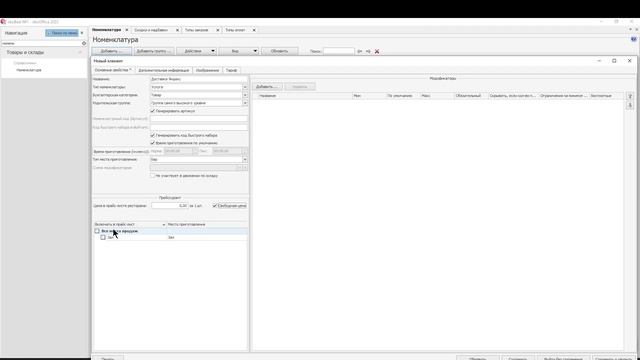Click Добавить in Модификаторы panel

tap(267, 87)
